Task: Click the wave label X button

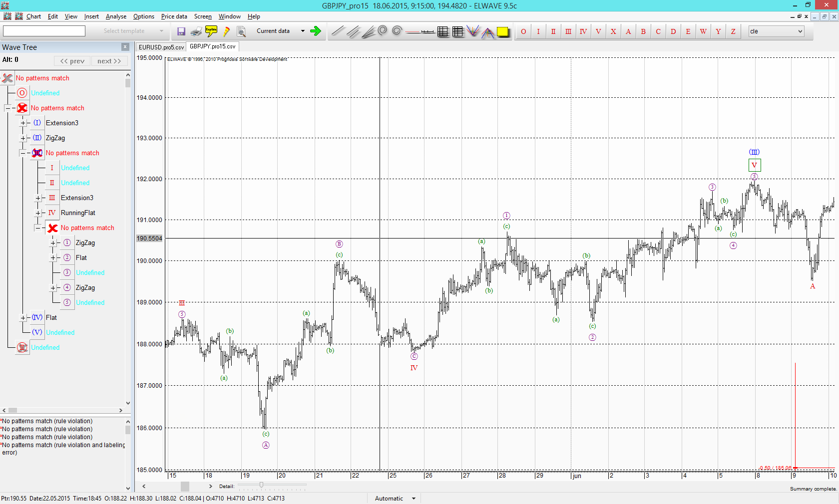Action: pyautogui.click(x=613, y=31)
